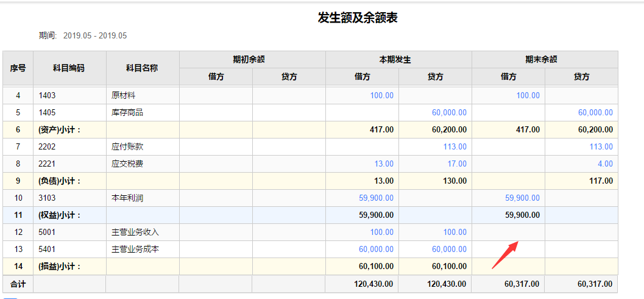Click the 本期发生 group header
This screenshot has width=644, height=299.
(398, 60)
